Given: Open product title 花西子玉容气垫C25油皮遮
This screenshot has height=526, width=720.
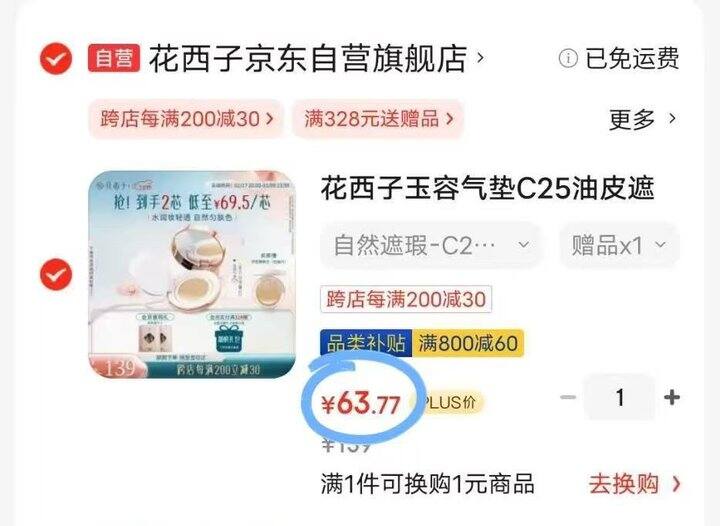Looking at the screenshot, I should [487, 189].
